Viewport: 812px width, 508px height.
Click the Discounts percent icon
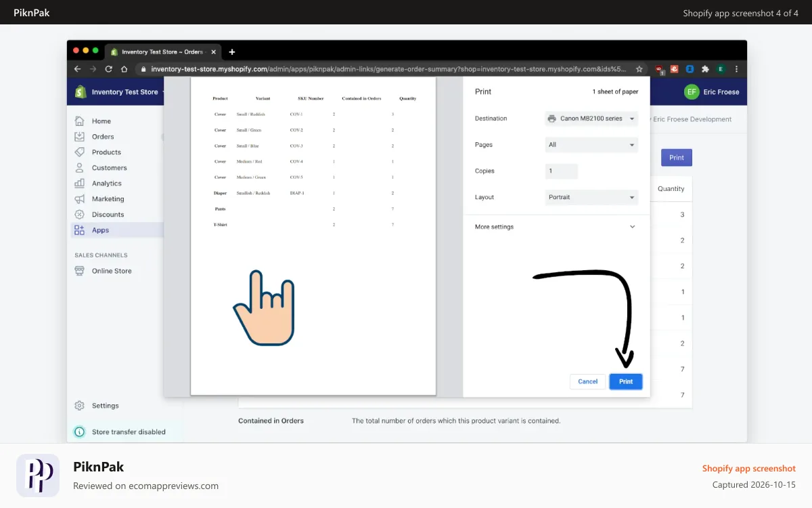click(x=79, y=214)
